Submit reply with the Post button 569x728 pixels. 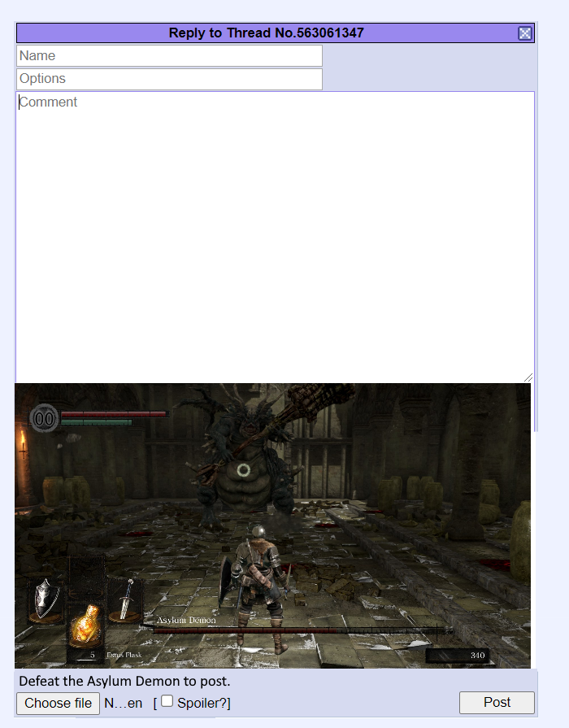tap(497, 703)
